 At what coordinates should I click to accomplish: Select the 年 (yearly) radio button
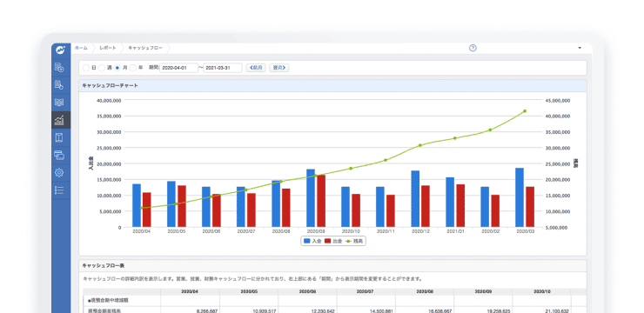[133, 68]
